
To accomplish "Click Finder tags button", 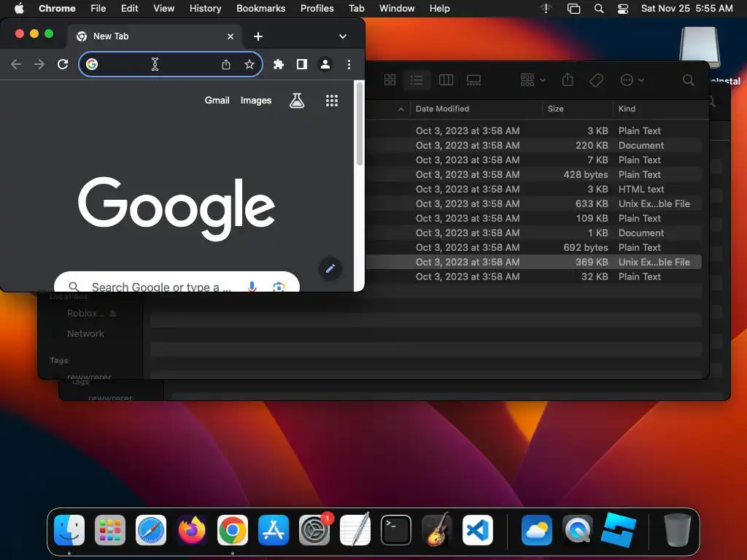I will pos(596,80).
